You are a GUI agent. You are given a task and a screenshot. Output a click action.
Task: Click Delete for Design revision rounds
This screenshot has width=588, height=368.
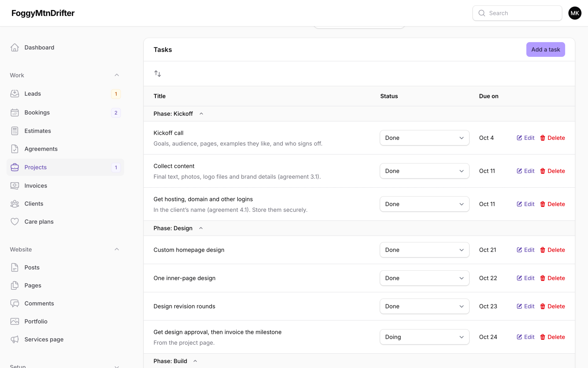click(552, 306)
